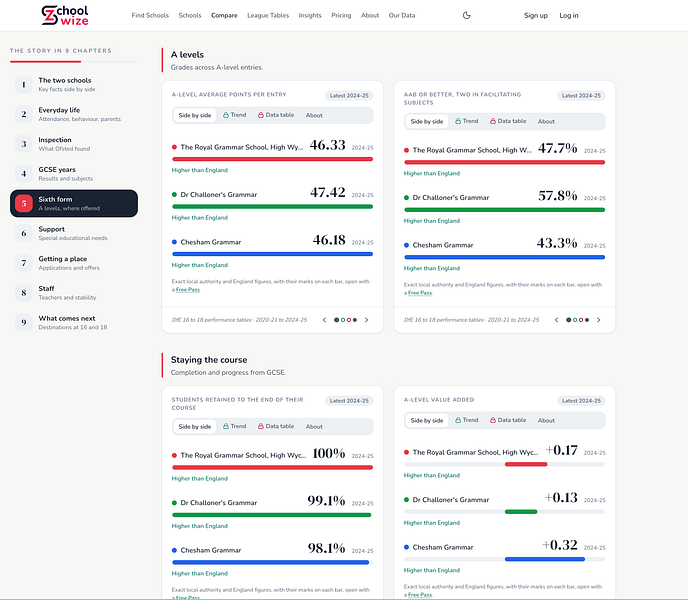
Task: Open locked Data table in AAB or better card
Action: (x=508, y=121)
